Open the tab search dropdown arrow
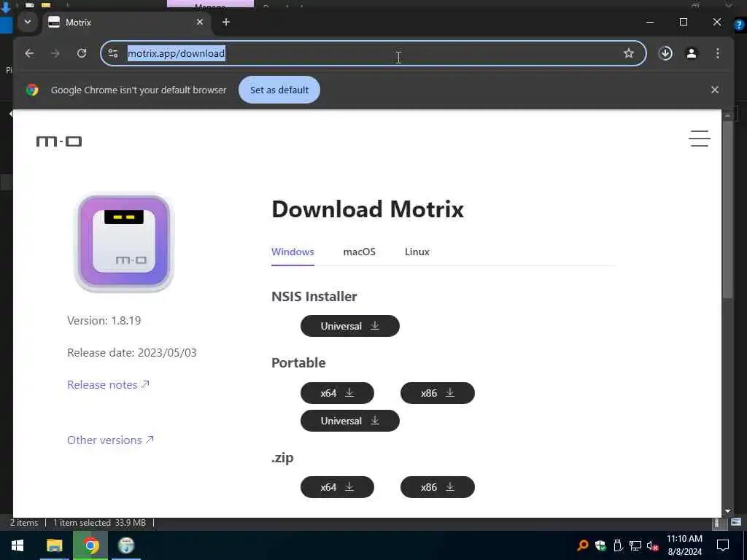Image resolution: width=747 pixels, height=560 pixels. (28, 22)
